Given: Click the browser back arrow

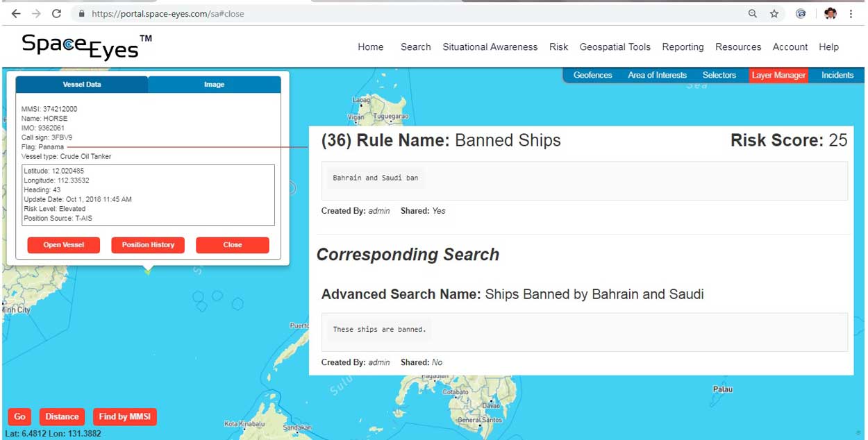Looking at the screenshot, I should click(x=16, y=14).
